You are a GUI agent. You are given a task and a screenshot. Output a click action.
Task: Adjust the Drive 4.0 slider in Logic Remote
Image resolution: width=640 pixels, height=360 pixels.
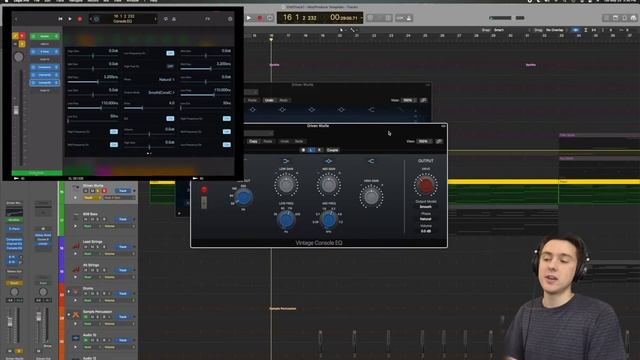click(x=149, y=108)
